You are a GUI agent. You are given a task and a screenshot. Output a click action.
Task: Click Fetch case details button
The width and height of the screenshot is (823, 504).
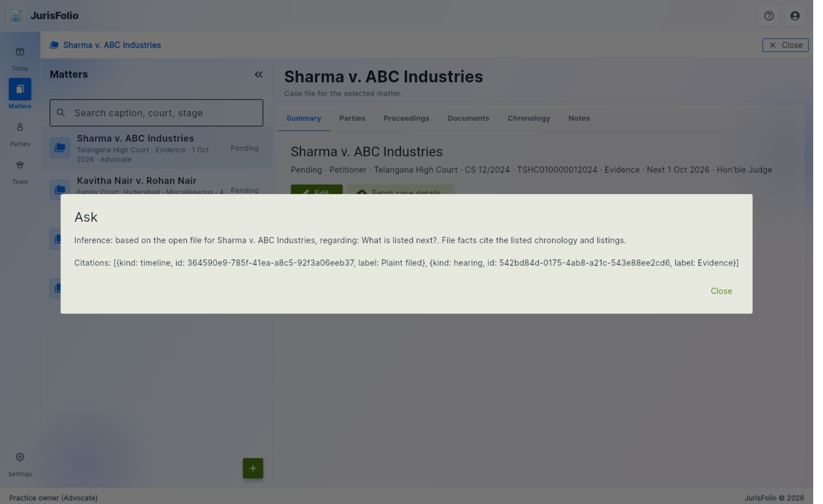[401, 190]
